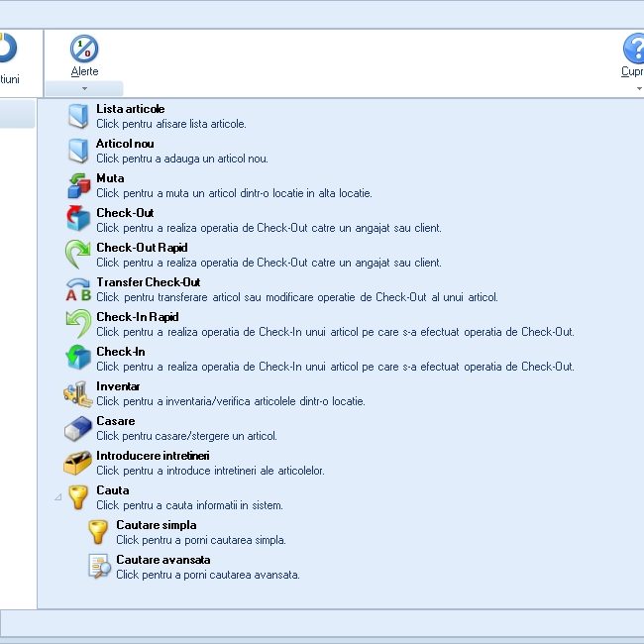Screen dimensions: 644x644
Task: Click the Cautare simpla funnel icon
Action: pos(98,532)
